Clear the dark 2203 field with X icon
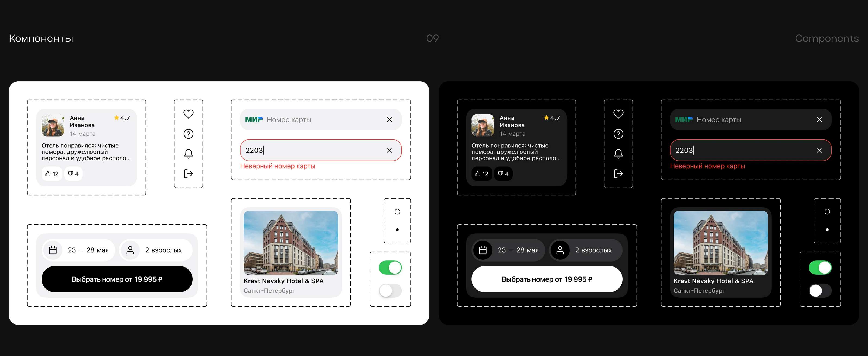The height and width of the screenshot is (356, 868). coord(819,150)
